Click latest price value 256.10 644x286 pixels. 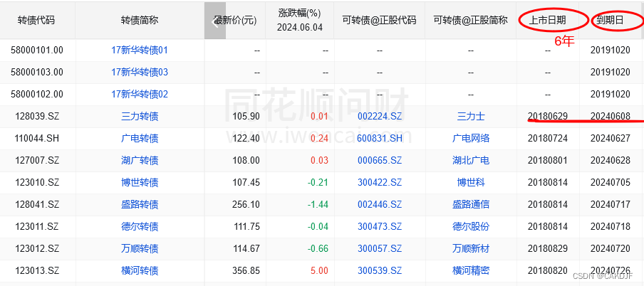click(x=246, y=205)
